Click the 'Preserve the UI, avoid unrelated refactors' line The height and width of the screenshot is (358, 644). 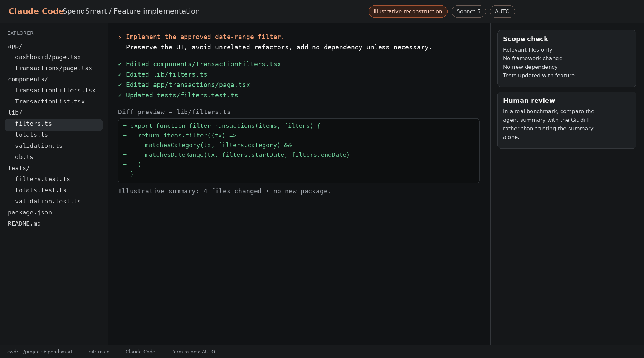279,47
